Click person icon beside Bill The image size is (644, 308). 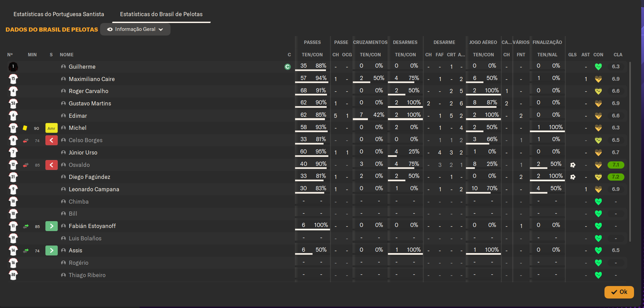point(63,214)
